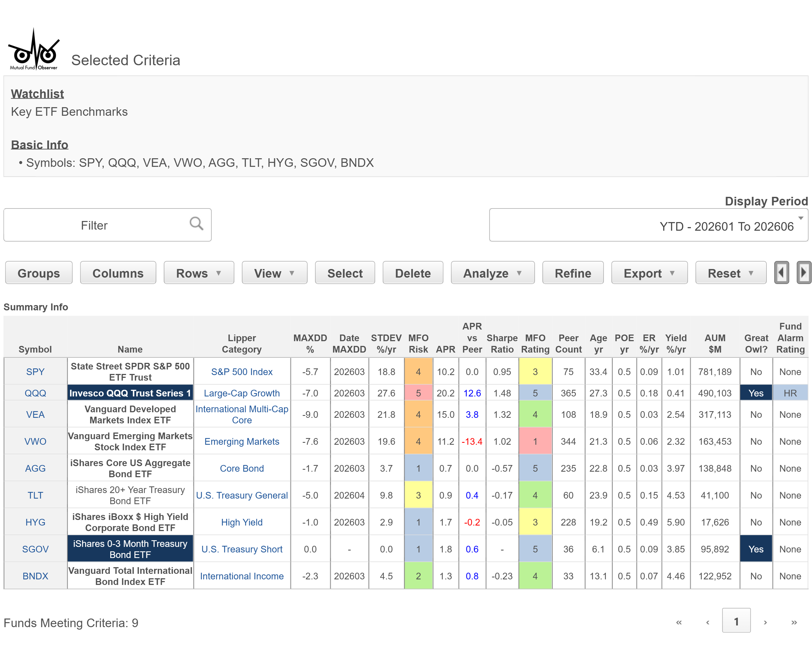Image resolution: width=812 pixels, height=646 pixels.
Task: Sort by the Fund Alarm Rating header
Action: [790, 338]
